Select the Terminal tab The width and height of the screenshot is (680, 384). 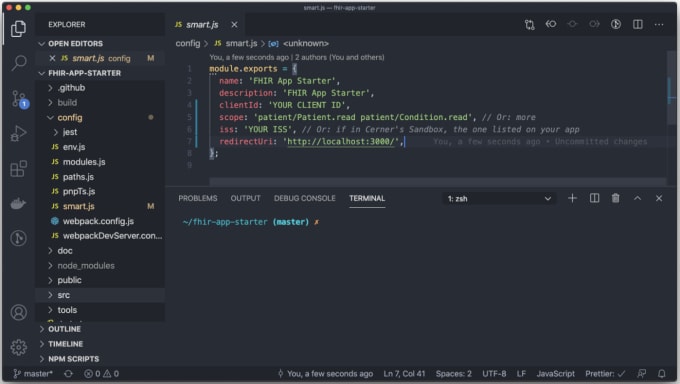point(367,198)
